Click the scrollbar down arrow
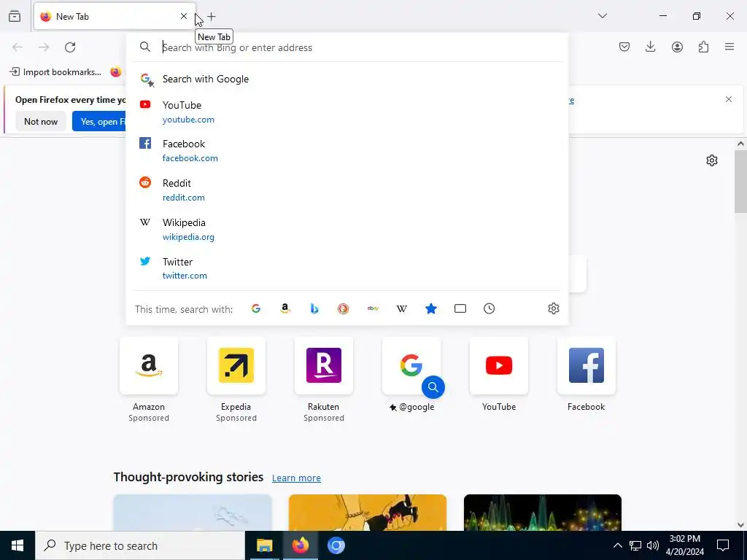The width and height of the screenshot is (747, 560). (740, 525)
